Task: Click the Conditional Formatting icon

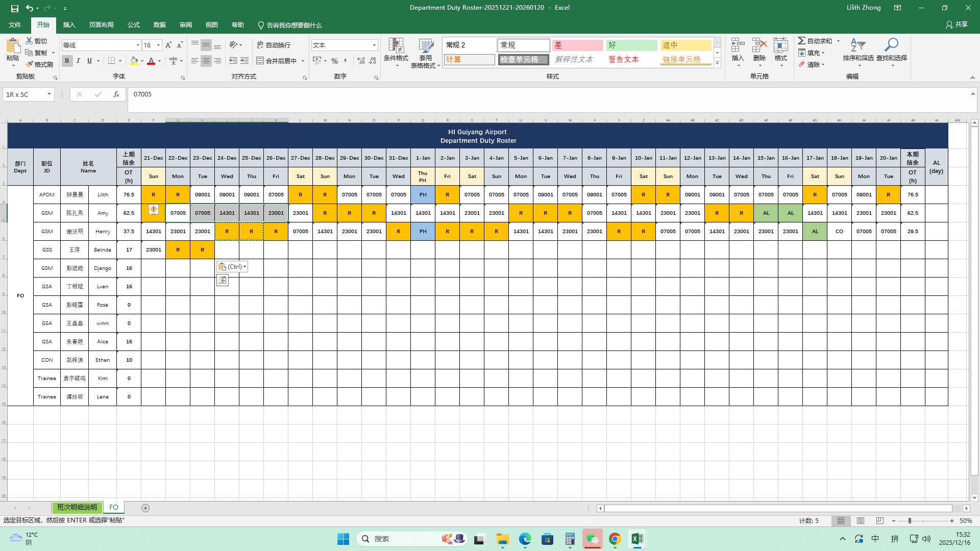Action: click(x=396, y=46)
